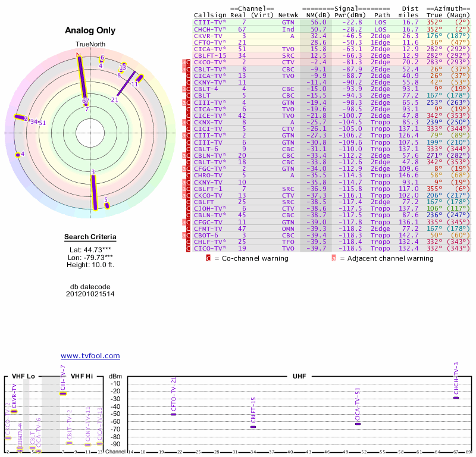Click the red N marker on radar plot
The image size is (476, 457).
(78, 55)
